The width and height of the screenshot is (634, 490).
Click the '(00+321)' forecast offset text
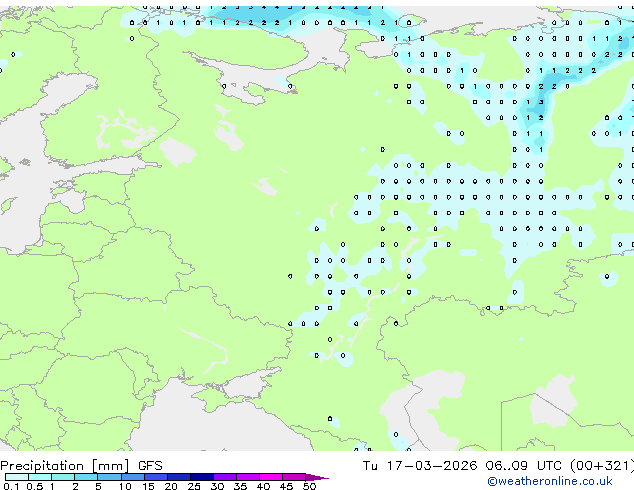pos(602,465)
